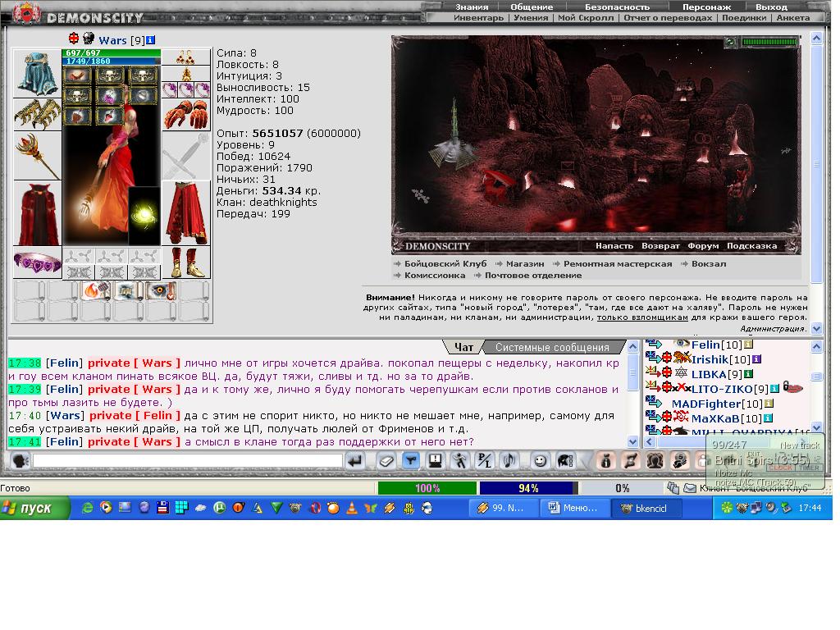The width and height of the screenshot is (840, 630).
Task: Click the yellow glowing orb effect
Action: tap(144, 216)
